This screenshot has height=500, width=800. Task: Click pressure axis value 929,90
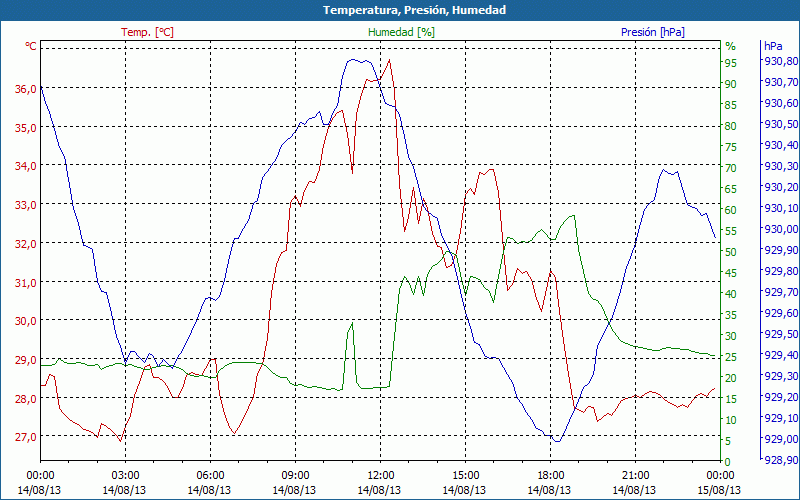[x=781, y=250]
